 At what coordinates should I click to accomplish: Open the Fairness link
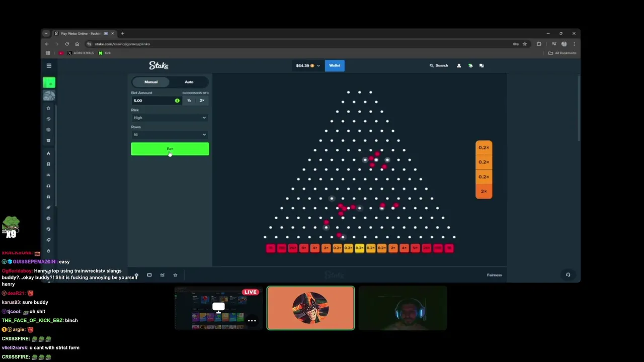[494, 275]
